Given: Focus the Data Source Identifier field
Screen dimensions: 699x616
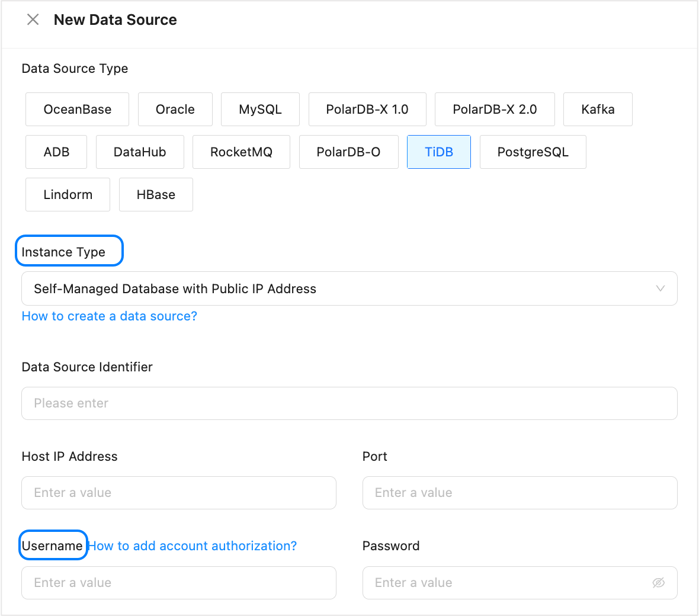Looking at the screenshot, I should pos(349,403).
